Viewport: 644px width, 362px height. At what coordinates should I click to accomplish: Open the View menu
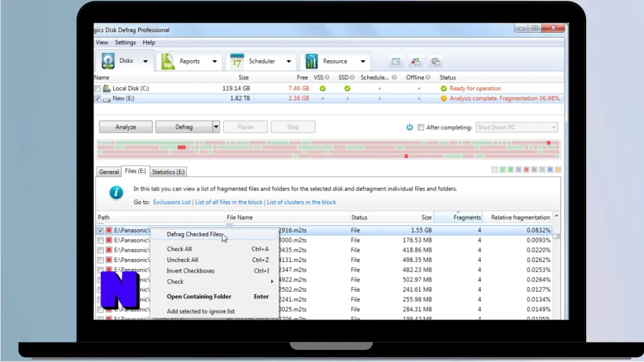(x=102, y=42)
